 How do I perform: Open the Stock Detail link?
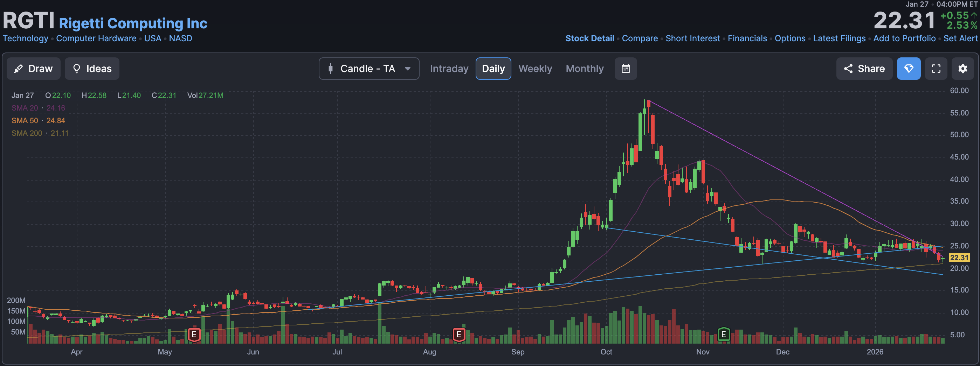[589, 38]
